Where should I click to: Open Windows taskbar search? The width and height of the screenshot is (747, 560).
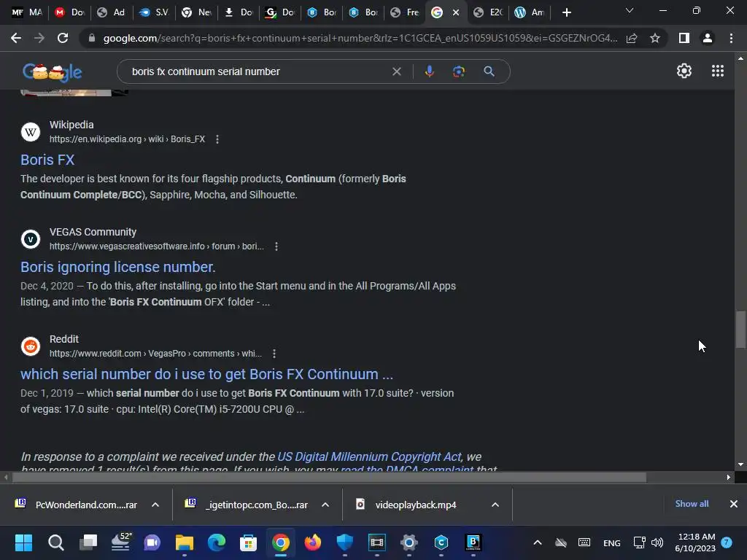pos(55,542)
